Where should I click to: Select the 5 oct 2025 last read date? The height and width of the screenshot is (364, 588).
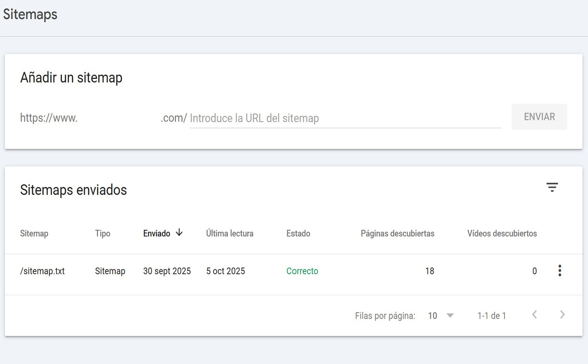225,271
